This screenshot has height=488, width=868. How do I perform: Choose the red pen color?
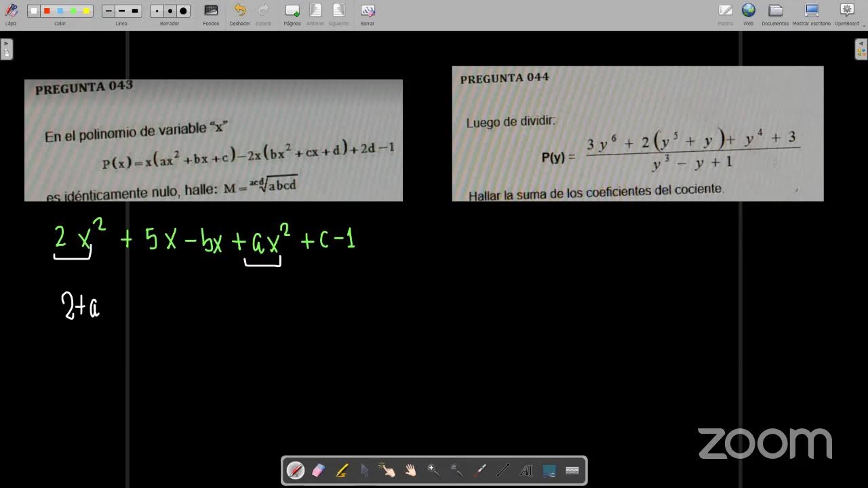(47, 11)
